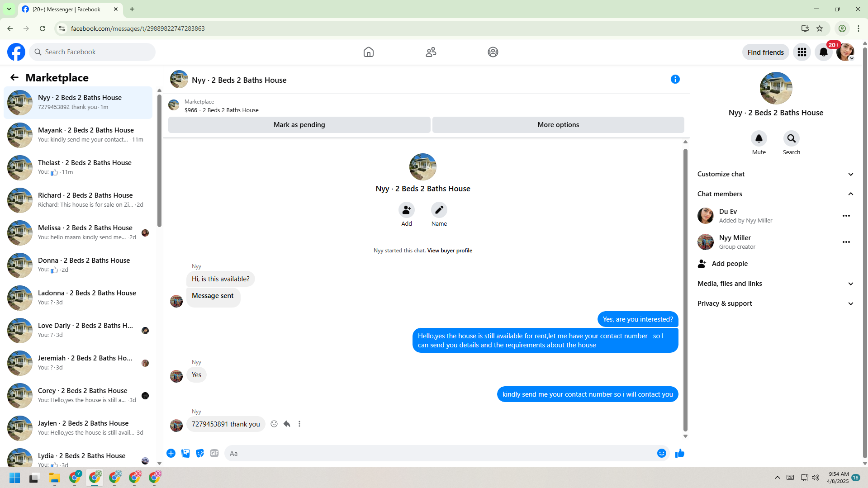The image size is (868, 488).
Task: Expand Media, files and links section
Action: (776, 284)
